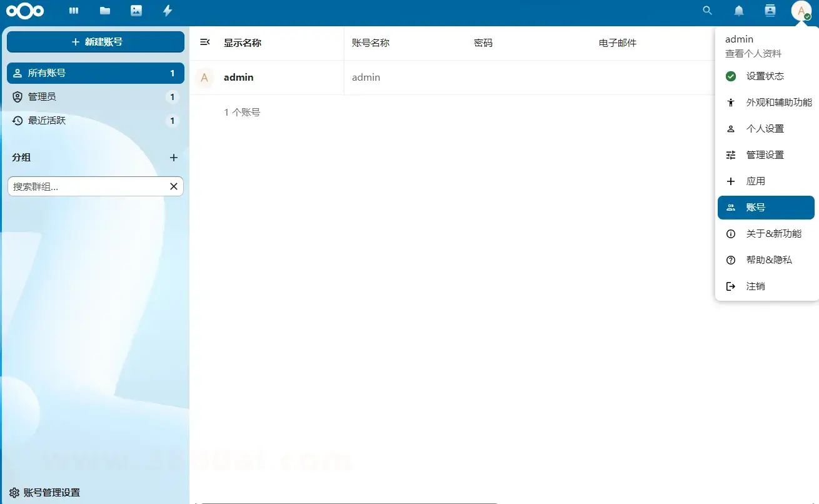Clear the group search field
The image size is (819, 504).
click(174, 186)
